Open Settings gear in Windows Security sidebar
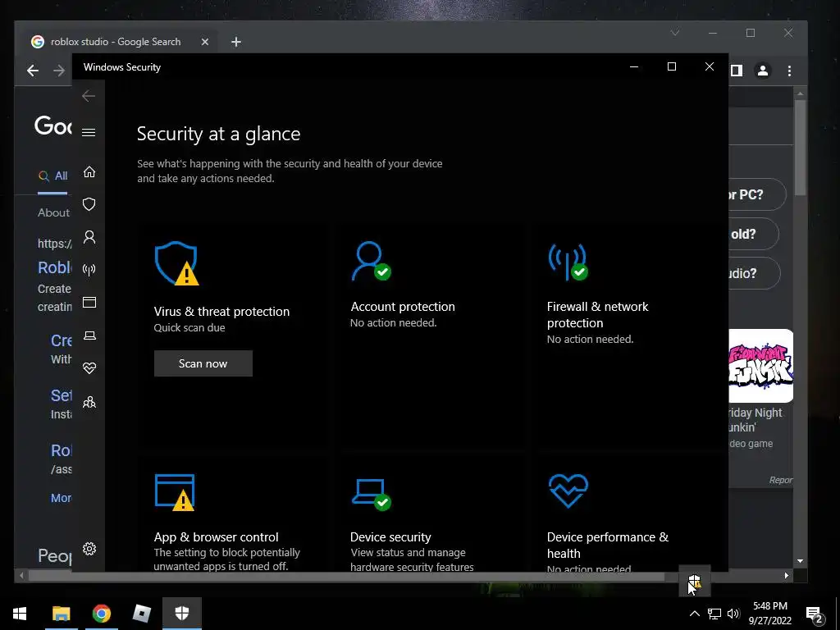The width and height of the screenshot is (840, 630). (x=89, y=549)
